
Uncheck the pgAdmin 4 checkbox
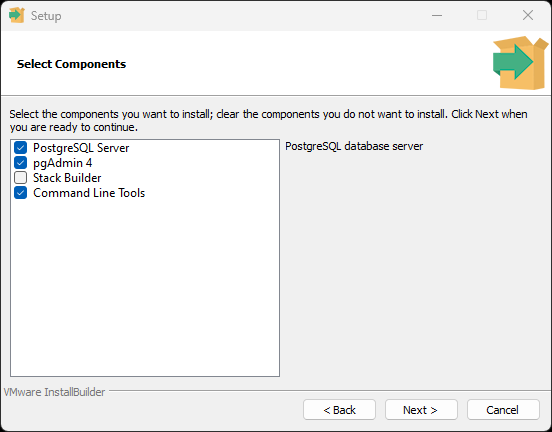[x=20, y=163]
